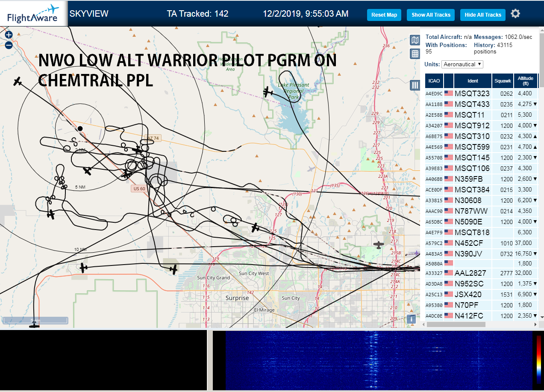This screenshot has width=544, height=392.
Task: Select the aircraft icon near marker 125
Action: tap(255, 228)
